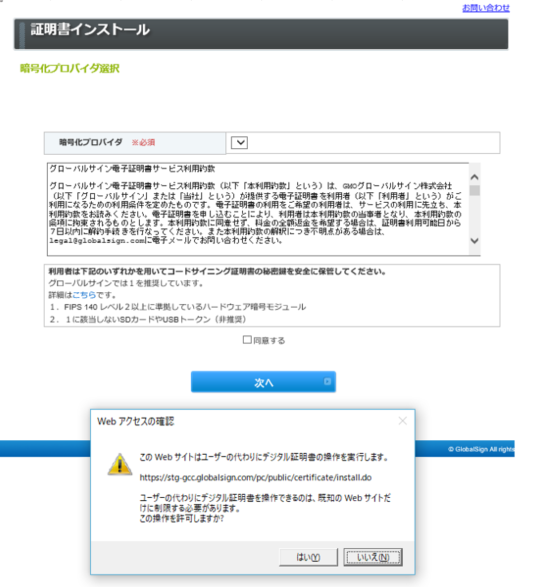This screenshot has width=538, height=587.
Task: Close the Web アクセスの確認 dialog
Action: 402,421
